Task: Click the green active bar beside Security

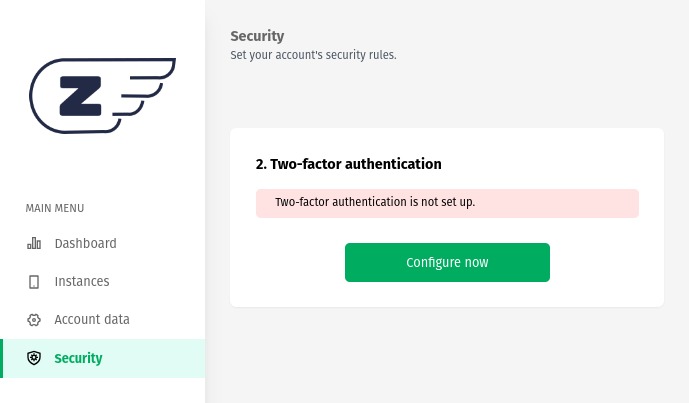Action: [2, 358]
